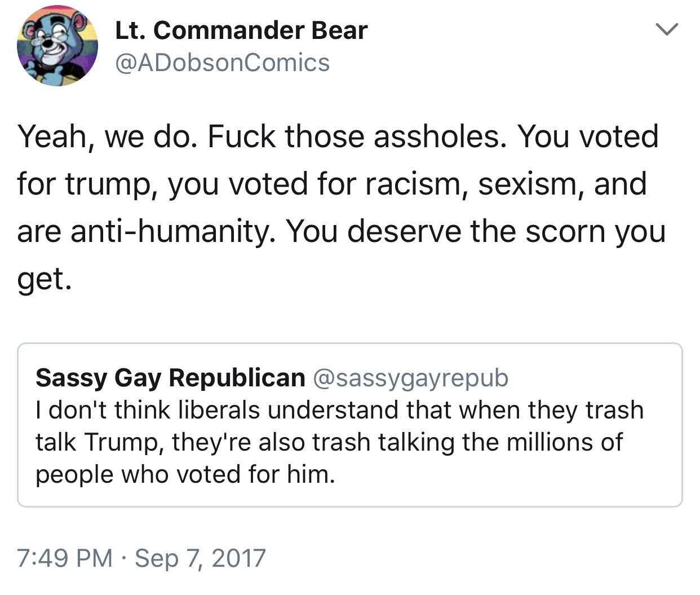This screenshot has height=595, width=700.
Task: Click the tweet line beginning 'Yeah, we do'
Action: 338,137
